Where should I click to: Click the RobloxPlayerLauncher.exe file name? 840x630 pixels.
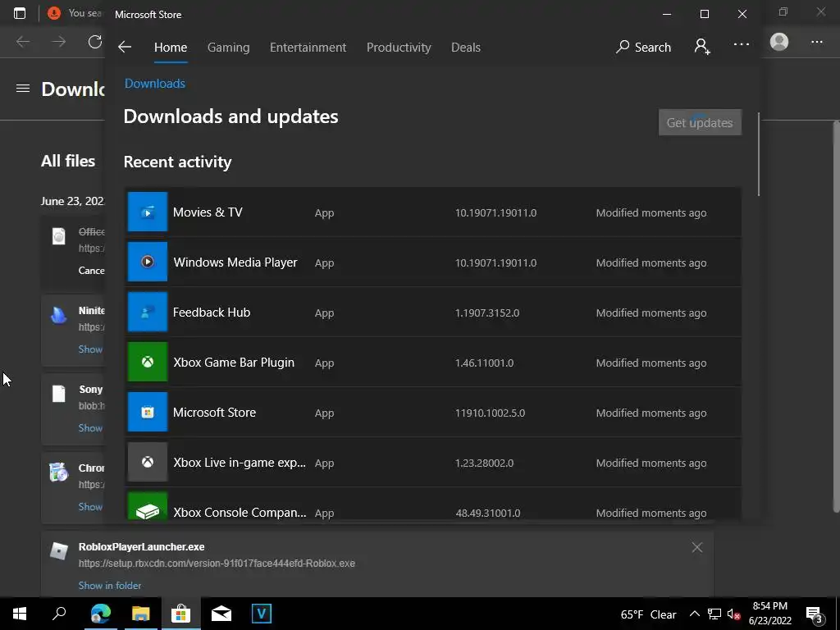click(x=141, y=546)
